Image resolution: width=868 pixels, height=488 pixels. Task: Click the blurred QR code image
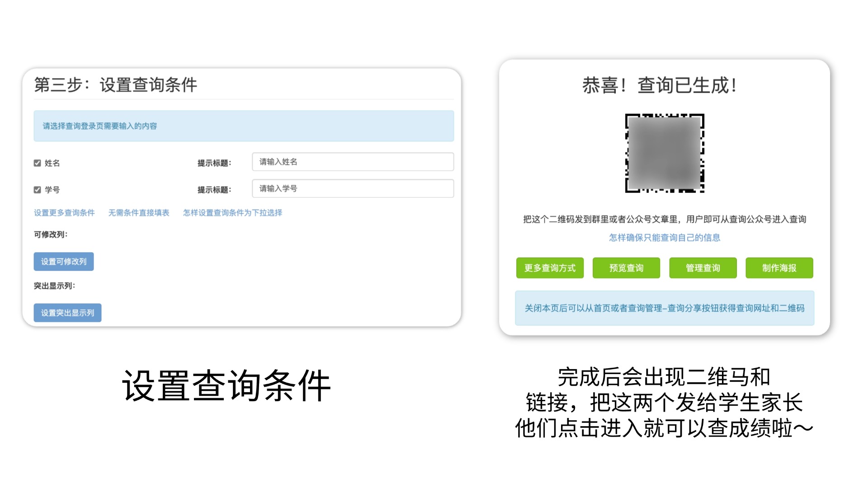tap(665, 153)
